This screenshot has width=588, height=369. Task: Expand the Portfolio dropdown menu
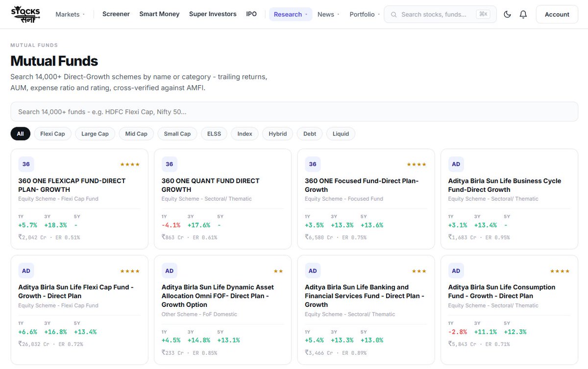[365, 14]
